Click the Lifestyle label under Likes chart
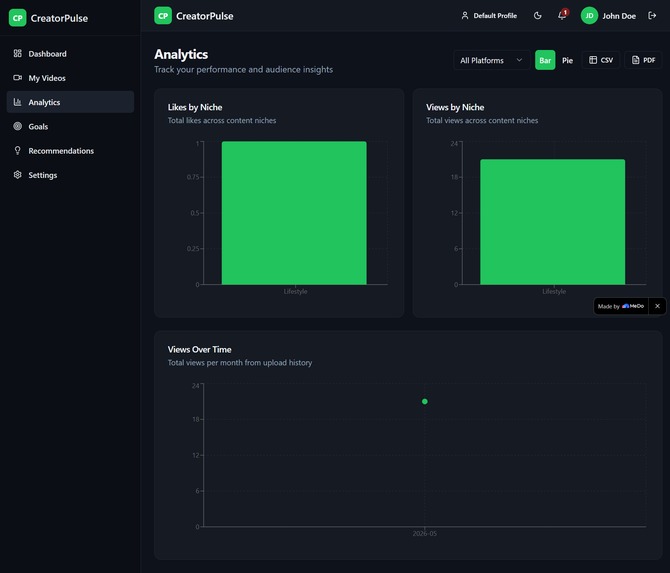Image resolution: width=670 pixels, height=573 pixels. tap(296, 291)
